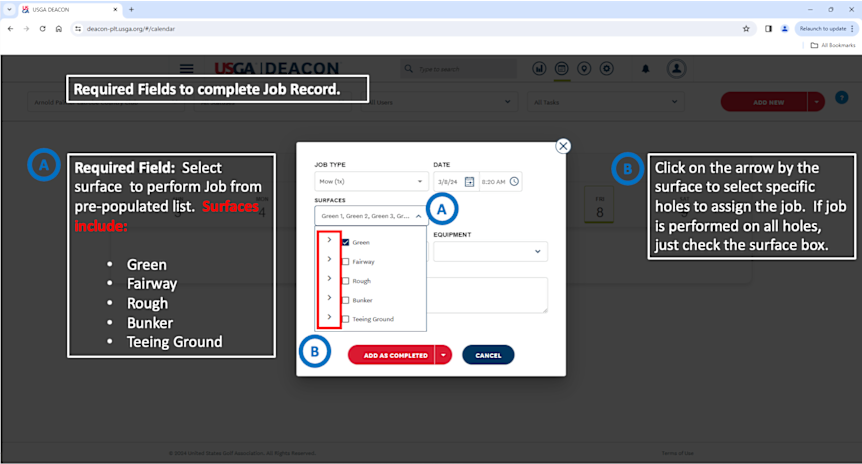Open the All Users filter dropdown
The image size is (862, 464).
[439, 102]
